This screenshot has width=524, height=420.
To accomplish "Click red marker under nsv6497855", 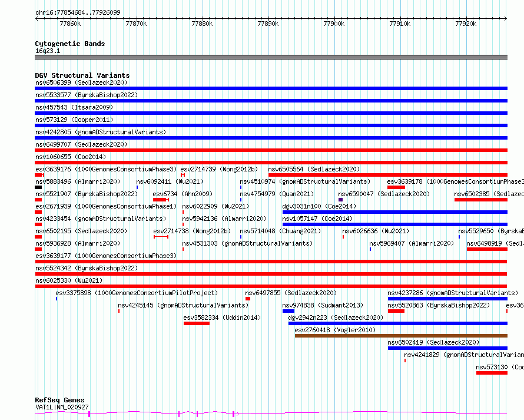I will [x=248, y=299].
